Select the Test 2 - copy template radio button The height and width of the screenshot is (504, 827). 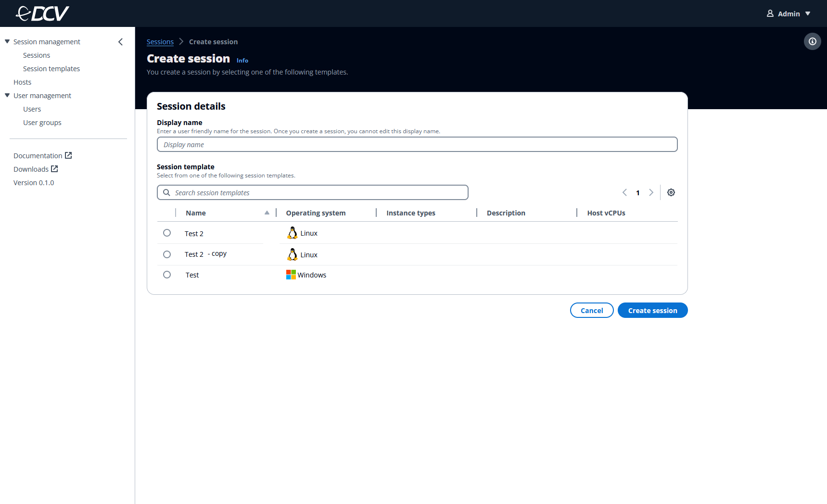pos(167,254)
